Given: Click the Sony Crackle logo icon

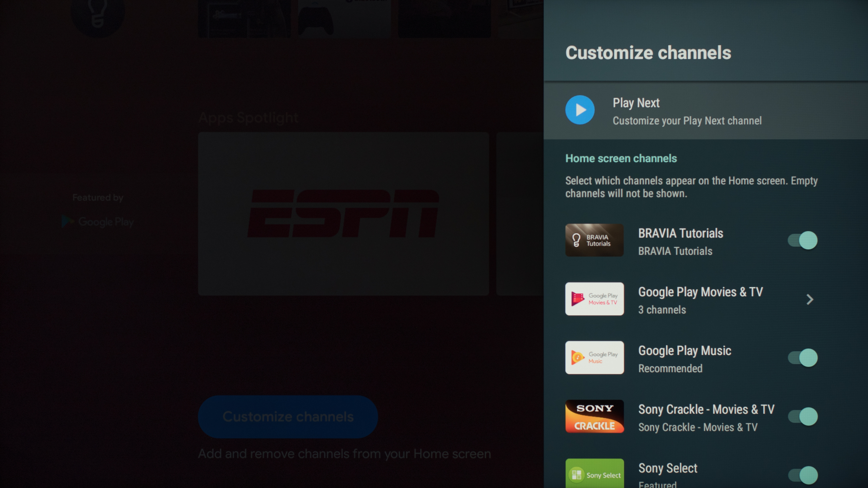Looking at the screenshot, I should tap(594, 416).
